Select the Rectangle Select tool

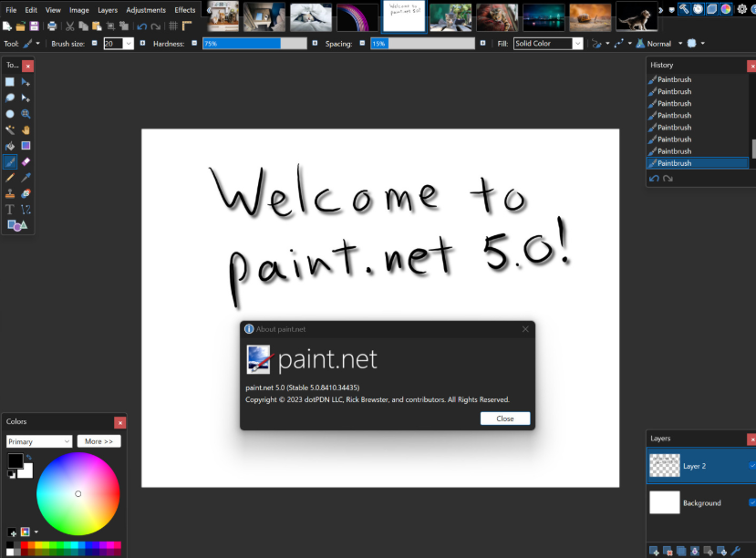point(10,82)
